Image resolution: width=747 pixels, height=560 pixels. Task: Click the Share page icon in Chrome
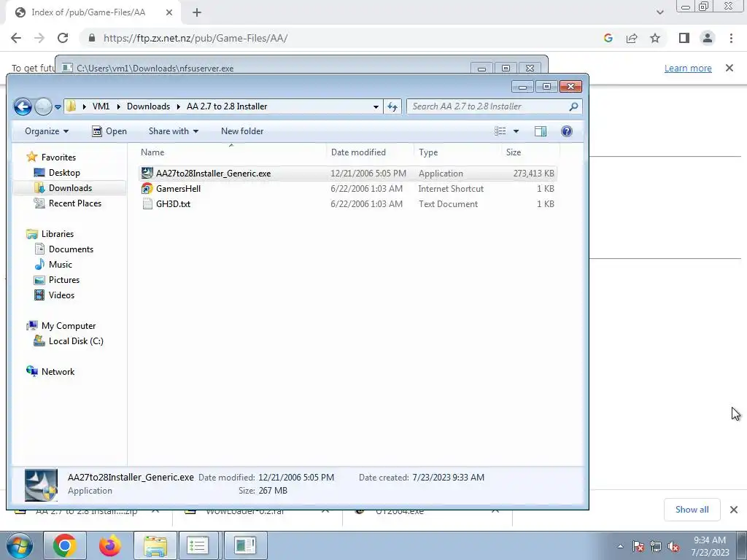point(632,38)
